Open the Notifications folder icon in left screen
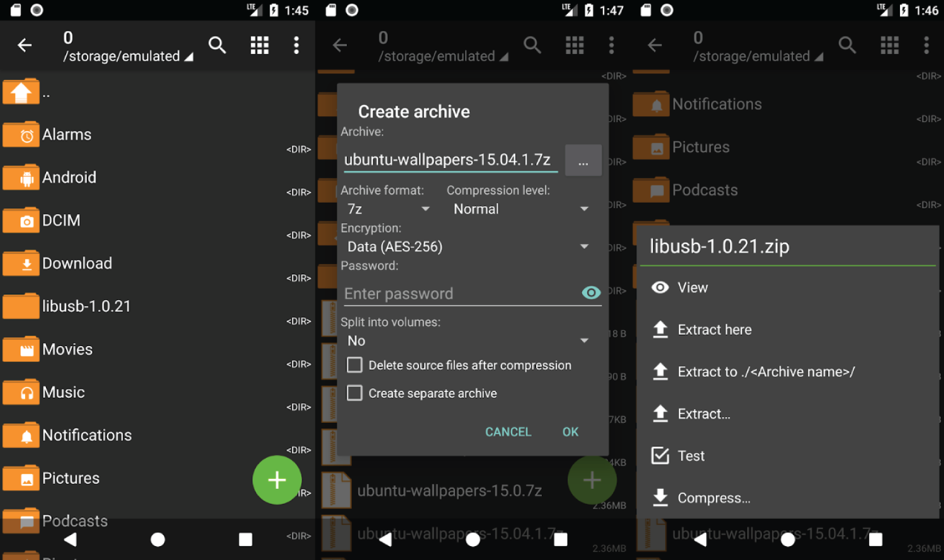The width and height of the screenshot is (944, 560). click(21, 435)
